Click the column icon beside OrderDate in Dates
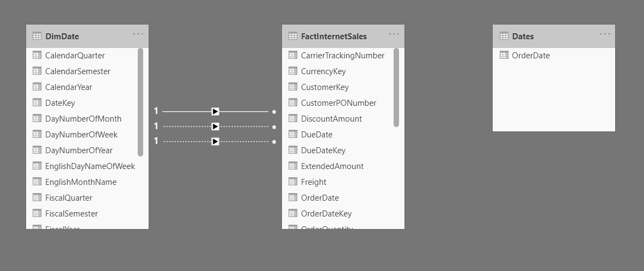Screen dimensions: 644x271 click(x=504, y=55)
